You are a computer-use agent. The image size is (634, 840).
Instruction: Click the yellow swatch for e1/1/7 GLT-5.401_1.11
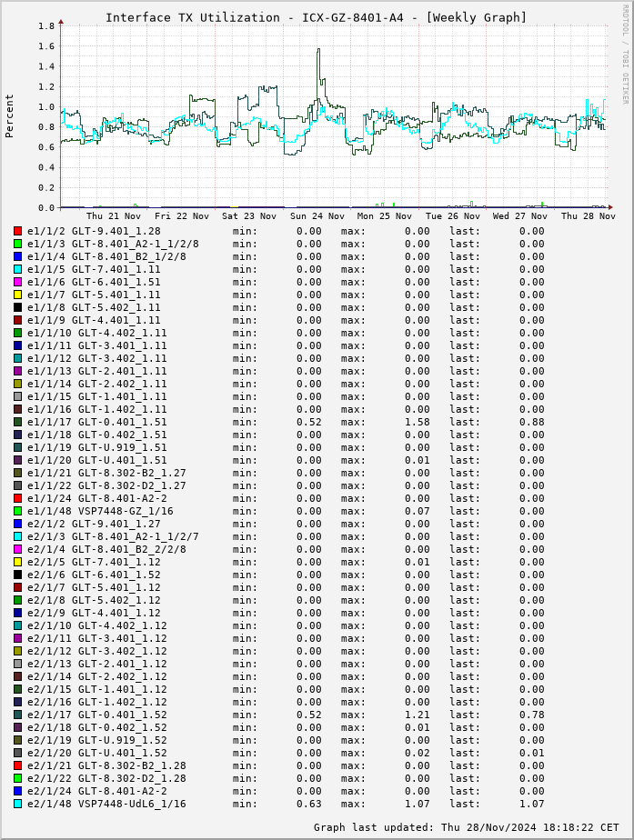pyautogui.click(x=18, y=295)
